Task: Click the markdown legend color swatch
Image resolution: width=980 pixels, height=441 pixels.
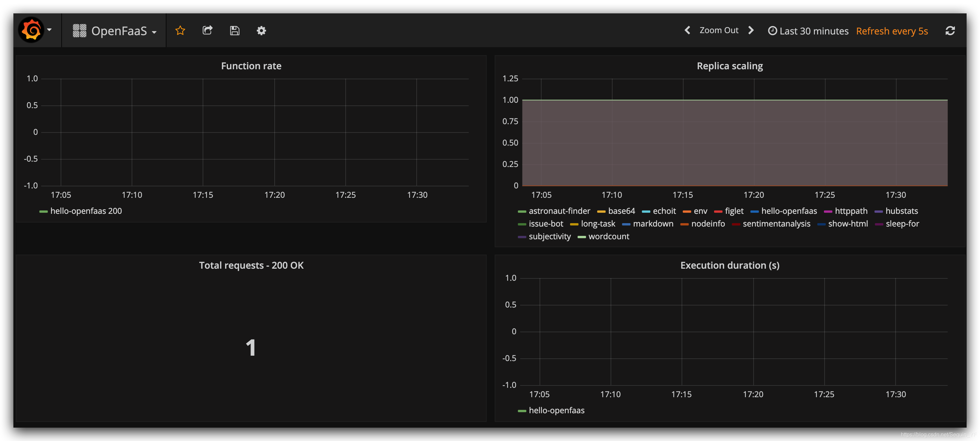Action: click(626, 224)
